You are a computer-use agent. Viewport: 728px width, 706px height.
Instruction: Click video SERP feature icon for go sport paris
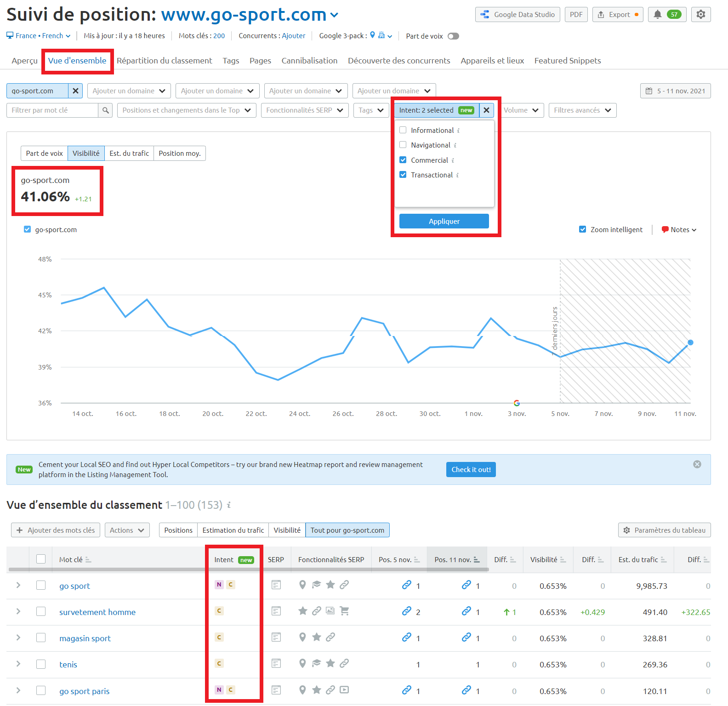344,690
